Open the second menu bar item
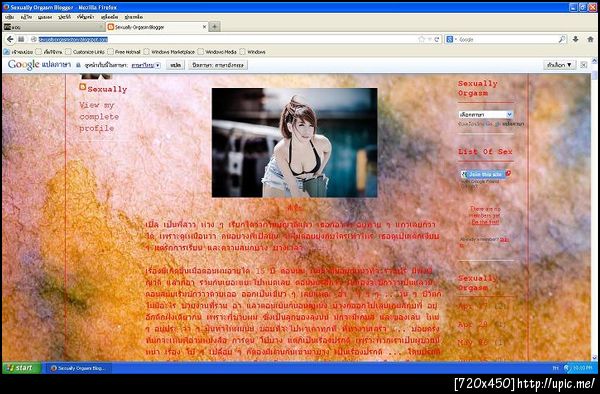600x394 pixels. [26, 17]
